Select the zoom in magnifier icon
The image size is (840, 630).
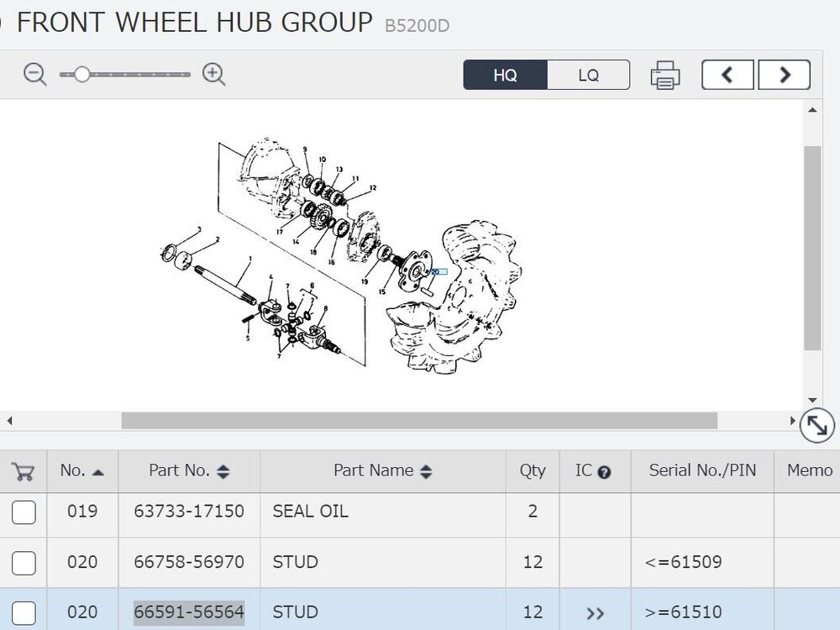coord(213,75)
